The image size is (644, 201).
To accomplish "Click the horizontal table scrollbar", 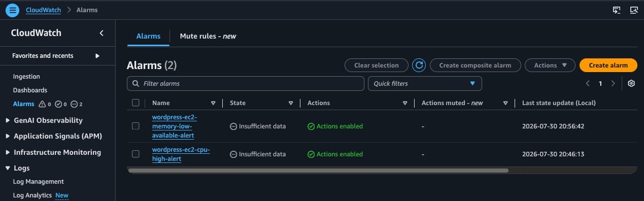I will 318,171.
